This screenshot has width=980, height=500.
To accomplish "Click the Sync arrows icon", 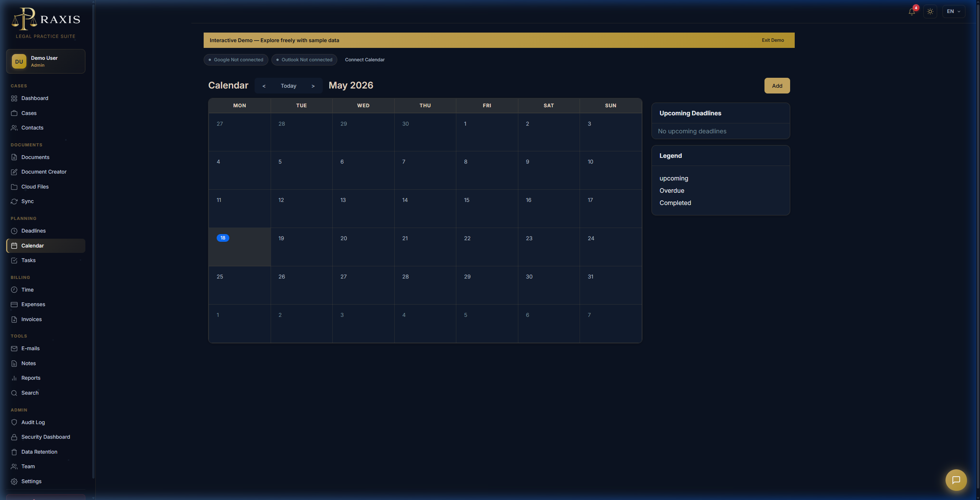I will (14, 202).
